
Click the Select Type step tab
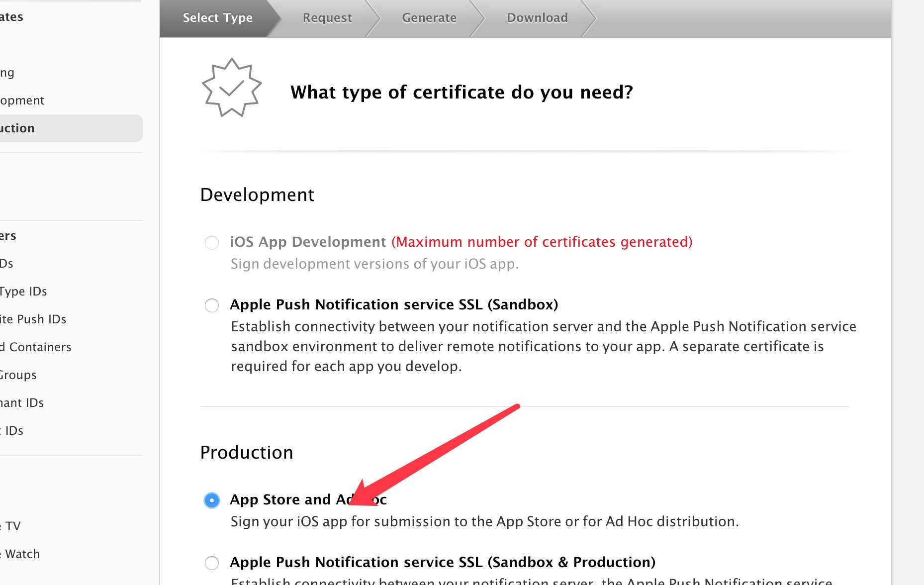(217, 18)
